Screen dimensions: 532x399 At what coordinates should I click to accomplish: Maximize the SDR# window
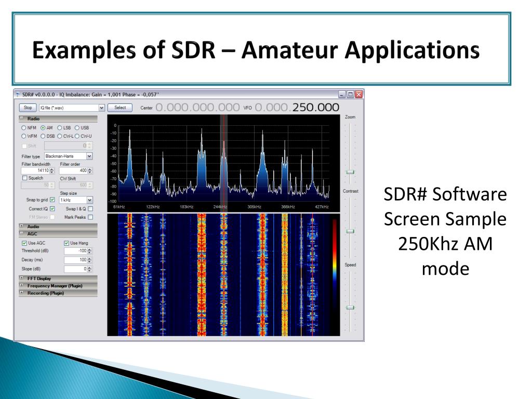coord(350,95)
